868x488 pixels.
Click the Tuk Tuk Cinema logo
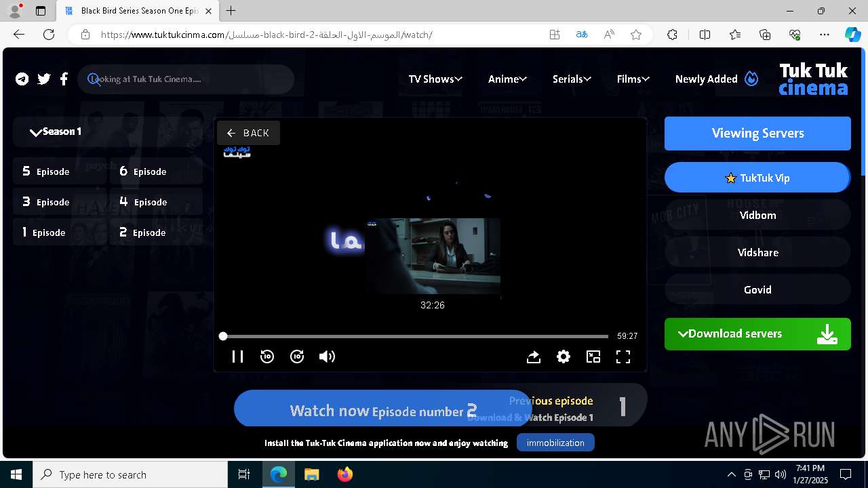[813, 79]
